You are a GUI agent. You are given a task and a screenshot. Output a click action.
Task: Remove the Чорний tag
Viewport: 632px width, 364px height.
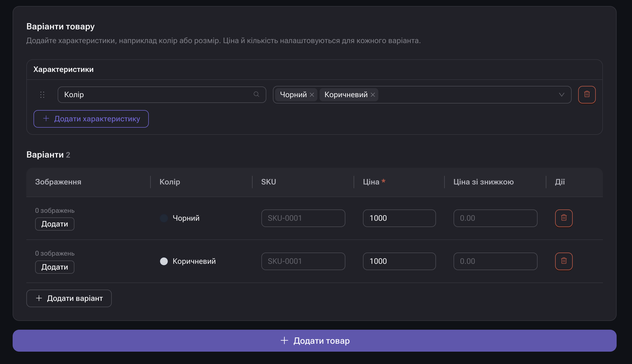[x=312, y=95]
